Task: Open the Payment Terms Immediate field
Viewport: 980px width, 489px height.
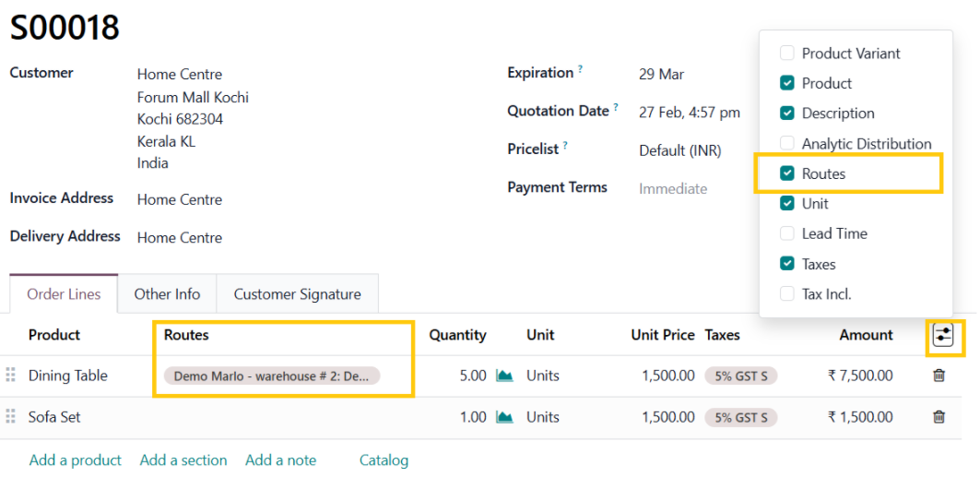Action: pyautogui.click(x=673, y=188)
